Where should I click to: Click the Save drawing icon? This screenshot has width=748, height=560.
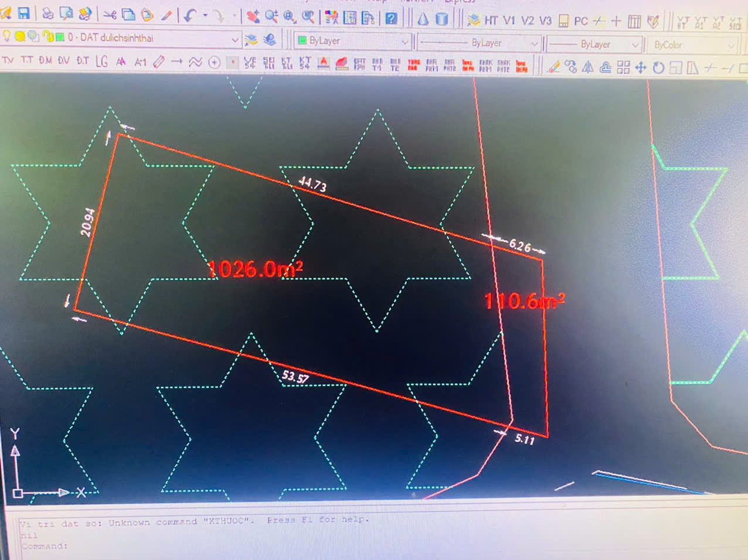click(x=23, y=13)
